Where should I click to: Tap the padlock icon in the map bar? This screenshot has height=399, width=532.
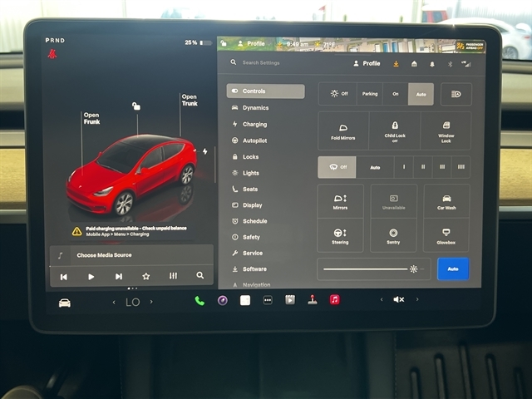[224, 43]
